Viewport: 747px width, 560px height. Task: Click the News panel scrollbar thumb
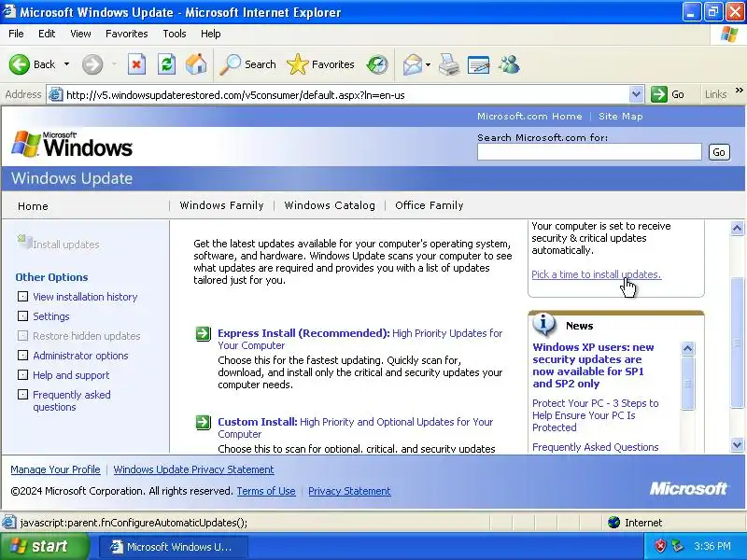pos(687,383)
